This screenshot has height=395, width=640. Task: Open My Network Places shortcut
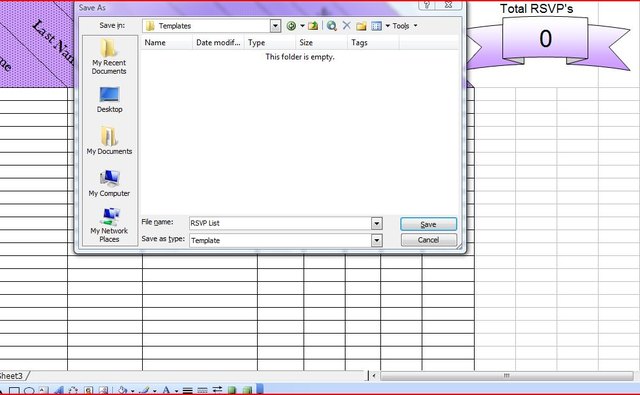(x=109, y=225)
